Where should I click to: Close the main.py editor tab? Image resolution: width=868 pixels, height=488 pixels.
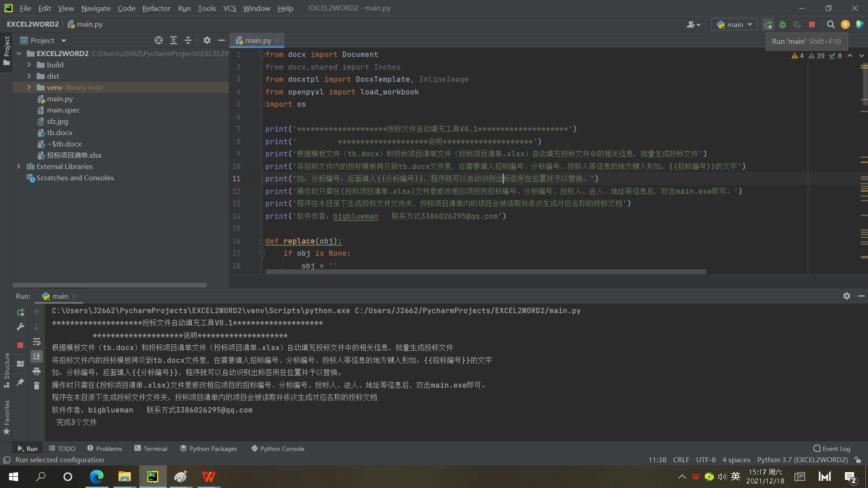coord(278,41)
